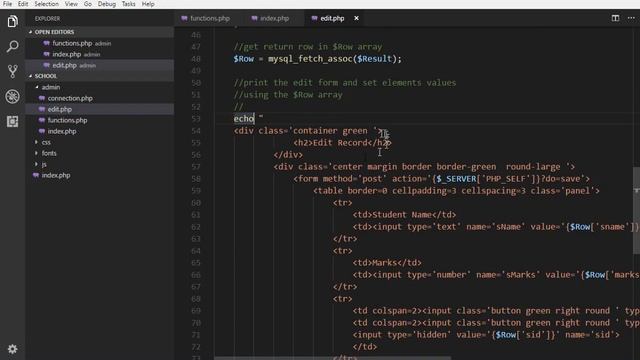Screen dimensions: 640x360
Task: Expand the js folder
Action: [44, 164]
